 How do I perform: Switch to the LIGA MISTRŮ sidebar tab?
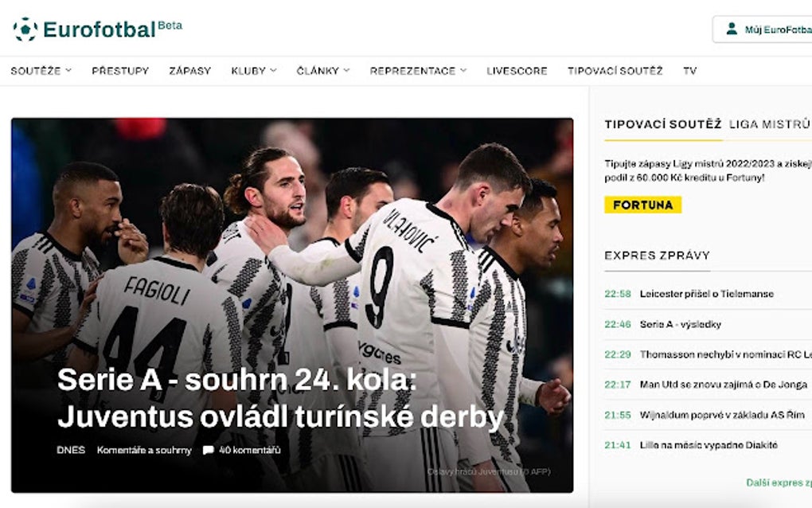[x=770, y=124]
